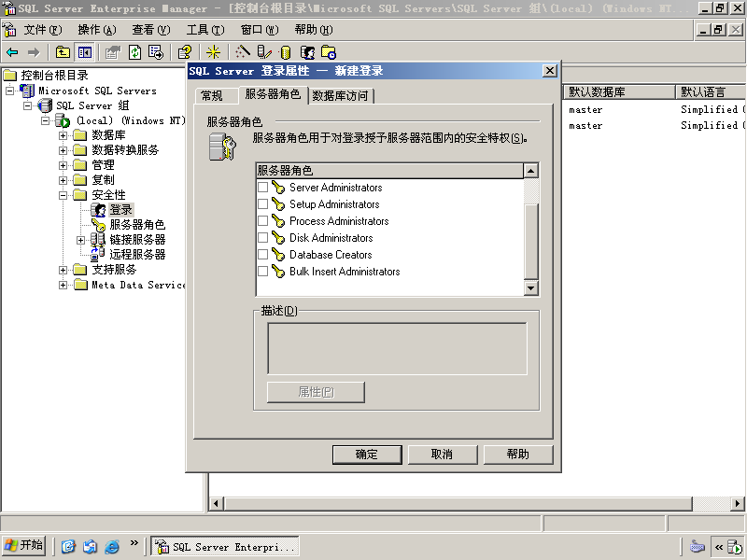The width and height of the screenshot is (747, 560).
Task: Open the 查看(V) menu
Action: [x=151, y=30]
